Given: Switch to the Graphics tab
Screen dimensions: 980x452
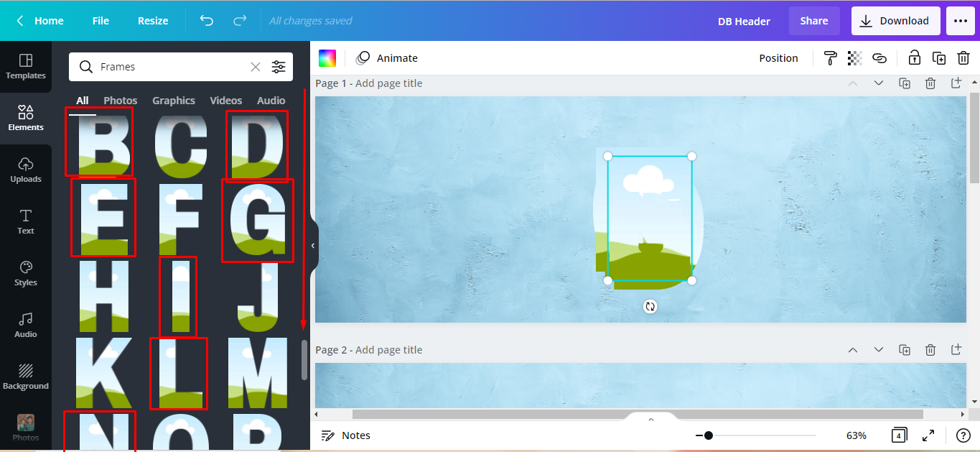Looking at the screenshot, I should [174, 101].
